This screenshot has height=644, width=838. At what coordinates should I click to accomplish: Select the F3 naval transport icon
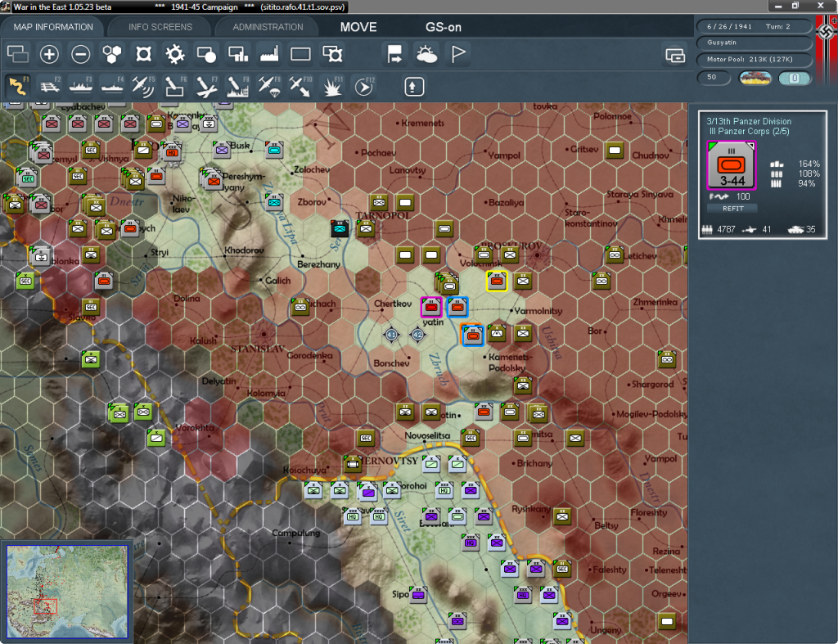(81, 87)
